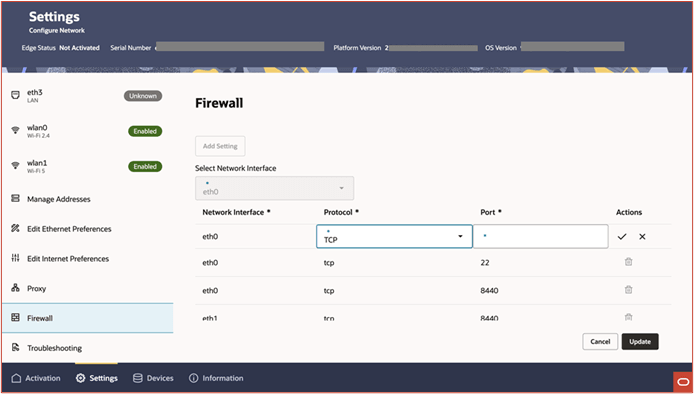This screenshot has height=394, width=694.
Task: Click the Activation home icon
Action: tap(16, 378)
